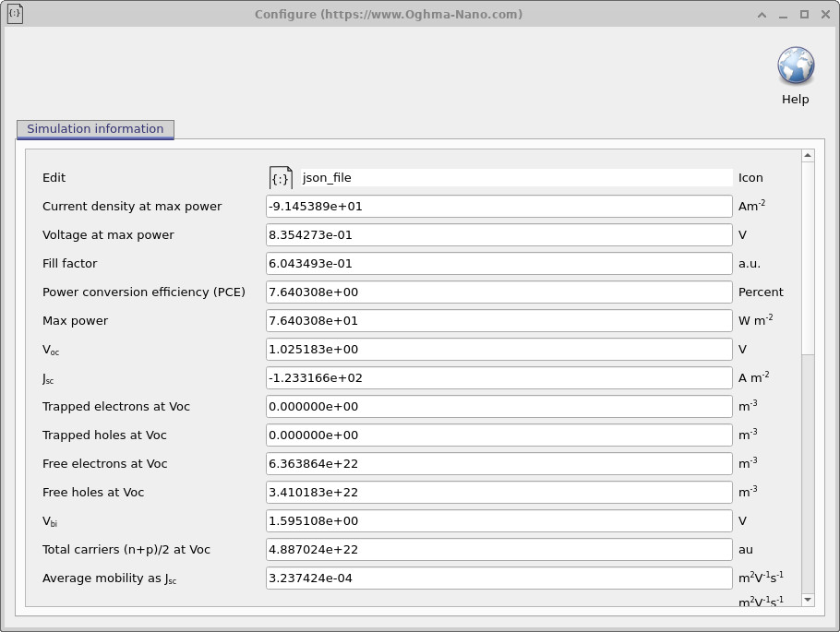Edit the Vbi field
Viewport: 840px width, 632px height.
(498, 520)
